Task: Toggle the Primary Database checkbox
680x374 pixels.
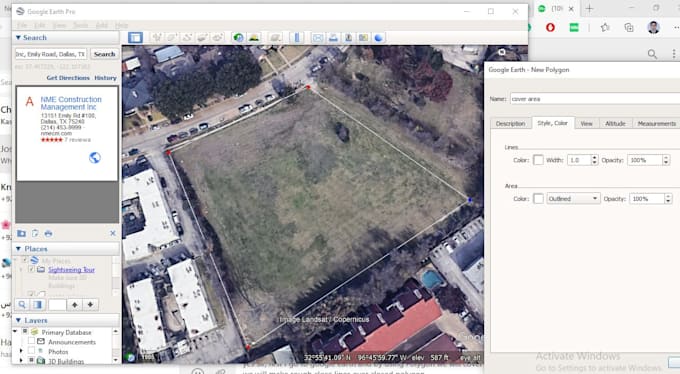Action: tap(25, 332)
